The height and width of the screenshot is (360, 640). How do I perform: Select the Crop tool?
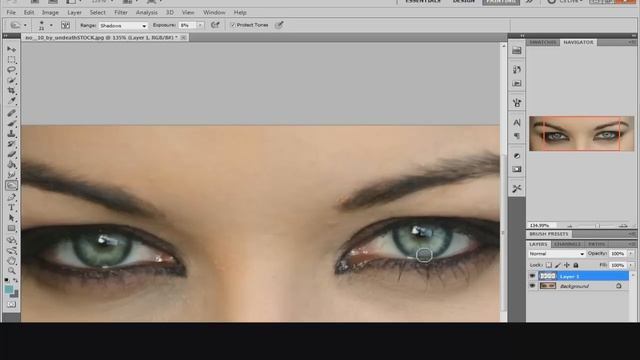point(11,90)
